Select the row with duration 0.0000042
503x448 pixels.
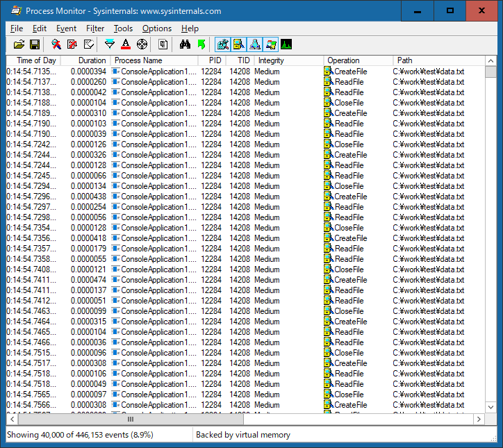click(246, 92)
